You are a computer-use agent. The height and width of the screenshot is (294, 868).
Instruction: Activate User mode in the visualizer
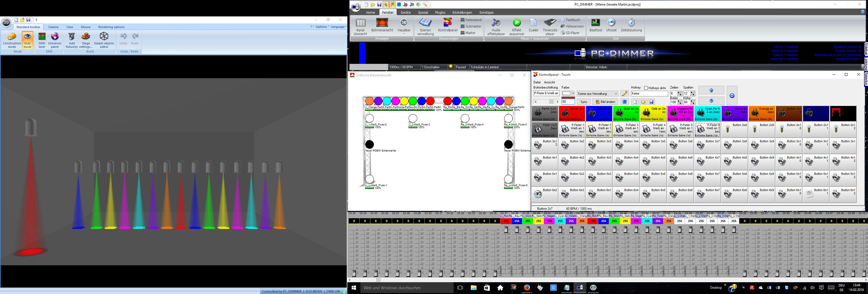(27, 41)
